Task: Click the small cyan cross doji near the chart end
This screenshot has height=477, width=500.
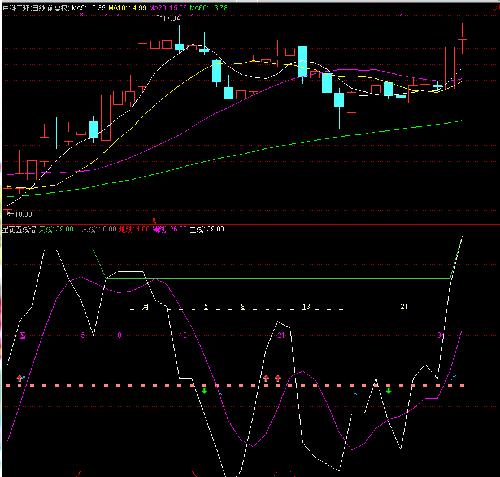Action: [438, 86]
